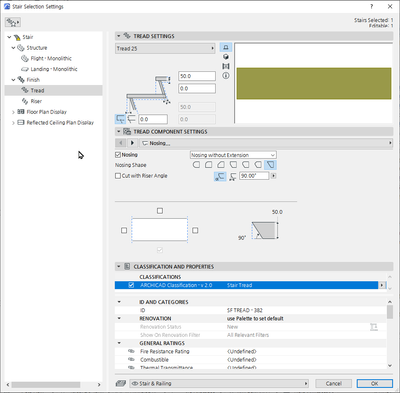The height and width of the screenshot is (393, 400).
Task: Select the Stair root tree item
Action: coord(28,37)
